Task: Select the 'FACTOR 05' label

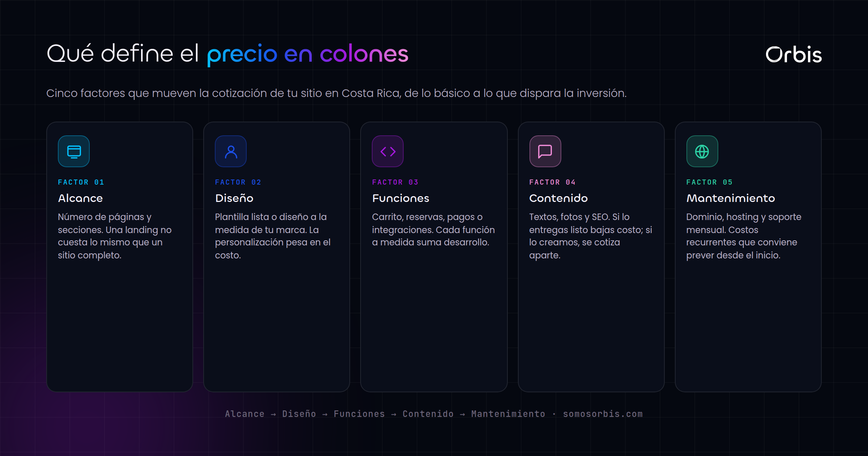Action: coord(709,182)
